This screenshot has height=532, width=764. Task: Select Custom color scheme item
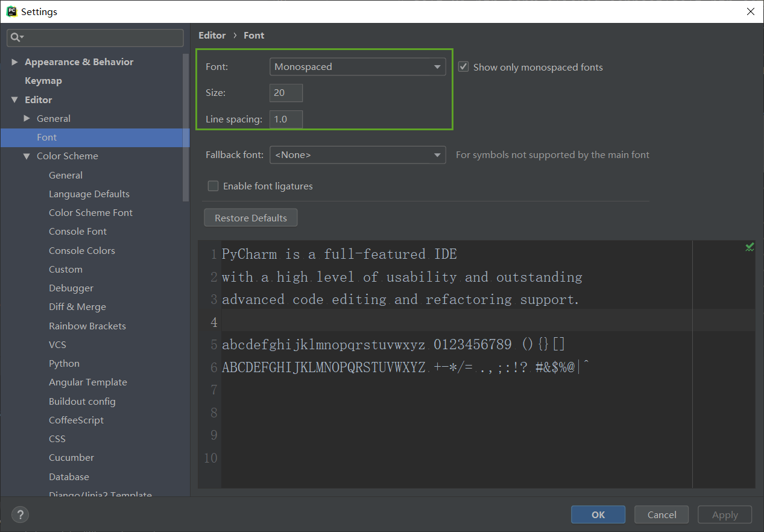click(66, 269)
